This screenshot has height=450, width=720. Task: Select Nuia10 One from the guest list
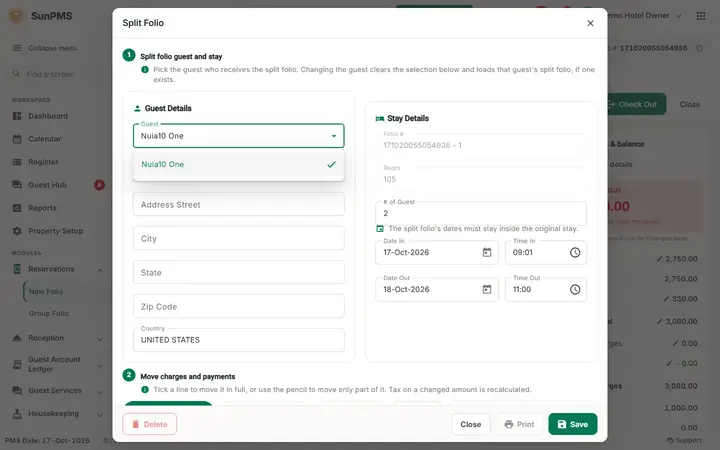pos(238,164)
